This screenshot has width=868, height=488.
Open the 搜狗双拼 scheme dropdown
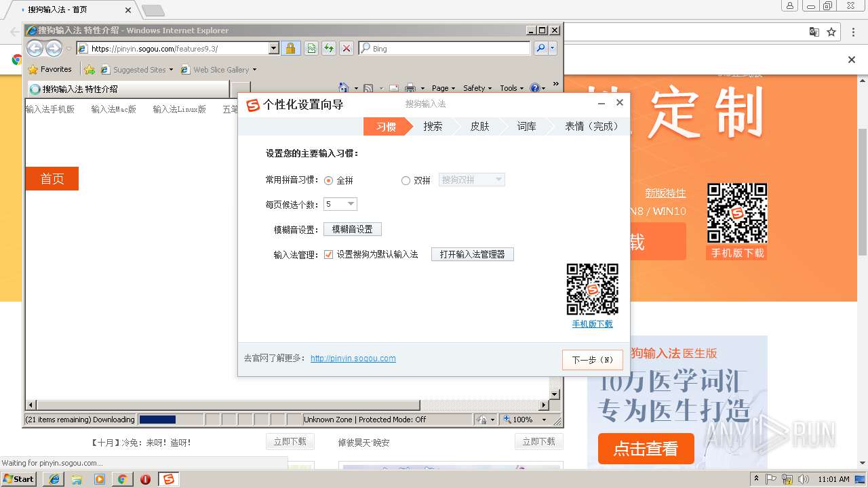pyautogui.click(x=472, y=180)
